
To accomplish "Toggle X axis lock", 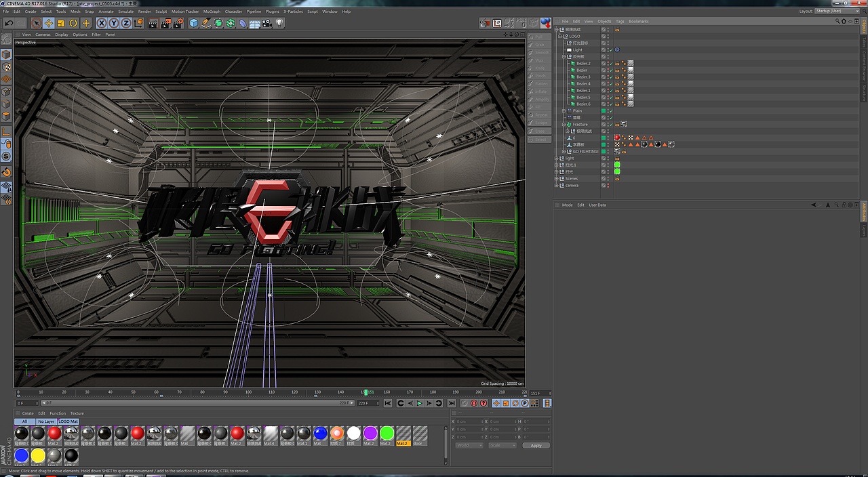I will [102, 23].
